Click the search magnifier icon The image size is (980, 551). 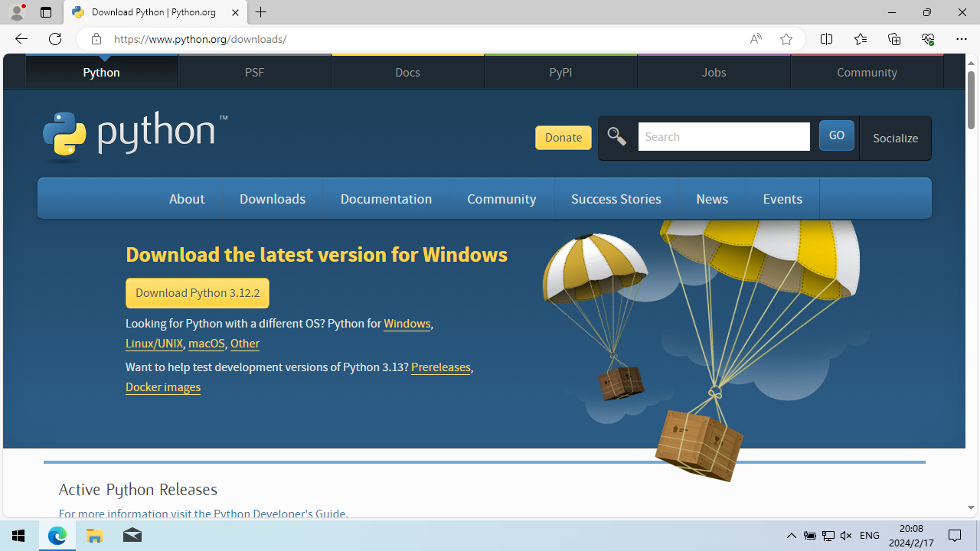pyautogui.click(x=617, y=137)
